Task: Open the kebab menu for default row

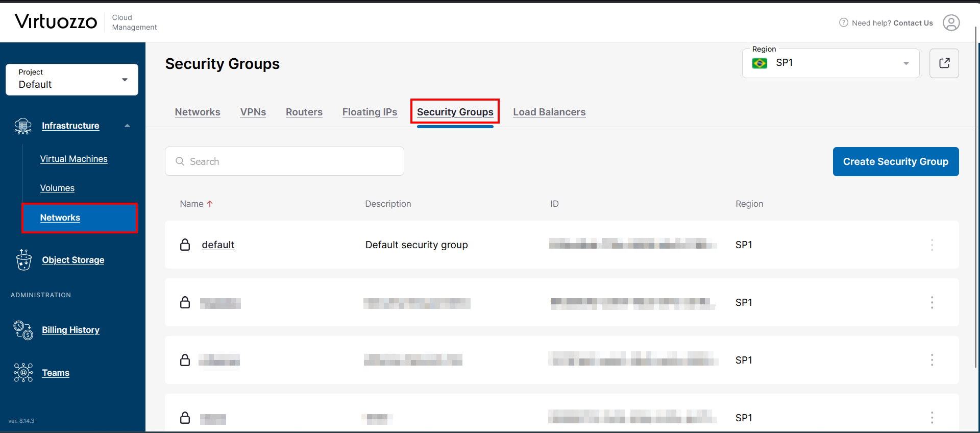Action: 932,245
